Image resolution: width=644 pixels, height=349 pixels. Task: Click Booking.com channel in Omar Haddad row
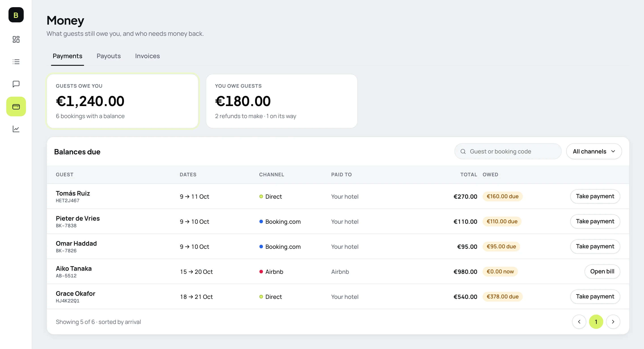[x=280, y=247]
